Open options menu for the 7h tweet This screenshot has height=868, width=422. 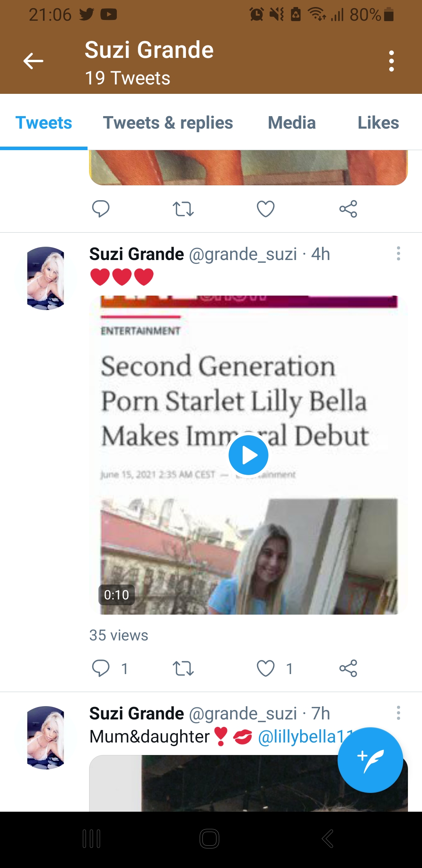(x=398, y=713)
